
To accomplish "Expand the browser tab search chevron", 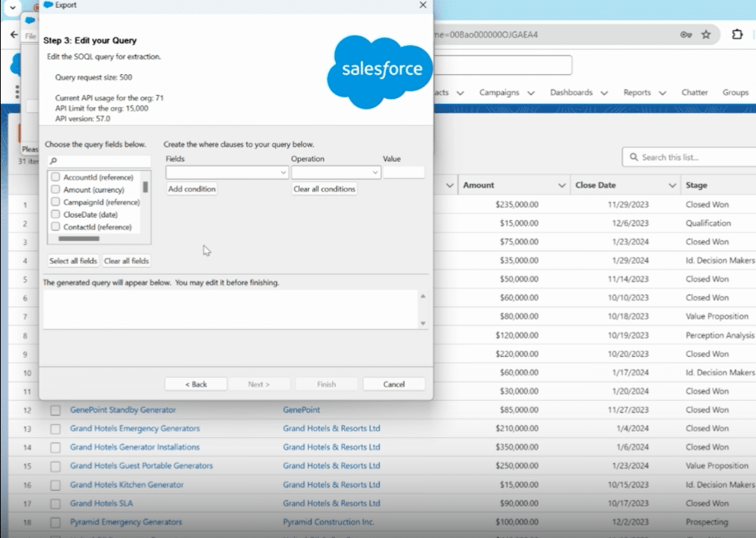I will coord(13,7).
